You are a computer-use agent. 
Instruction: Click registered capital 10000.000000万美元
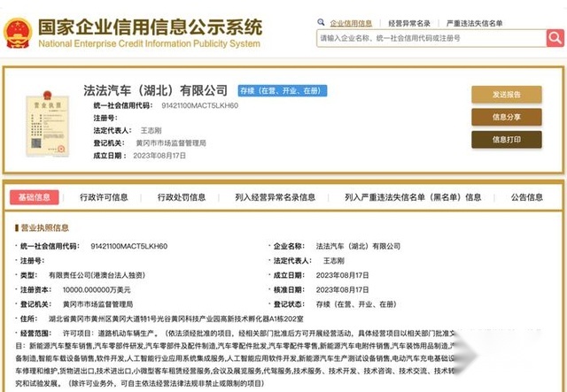pyautogui.click(x=97, y=289)
